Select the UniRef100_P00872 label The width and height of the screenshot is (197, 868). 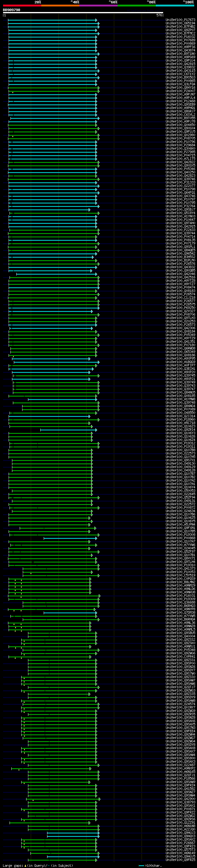coord(180,508)
